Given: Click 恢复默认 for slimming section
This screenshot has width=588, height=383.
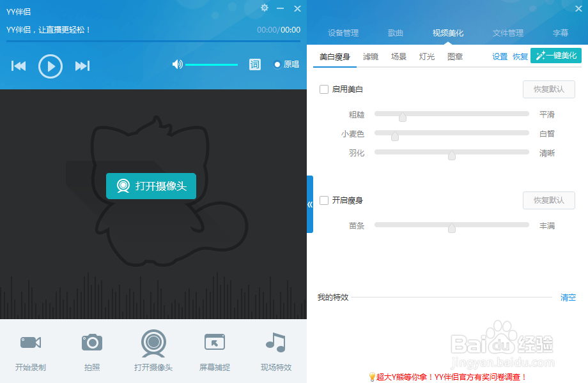Looking at the screenshot, I should 549,200.
